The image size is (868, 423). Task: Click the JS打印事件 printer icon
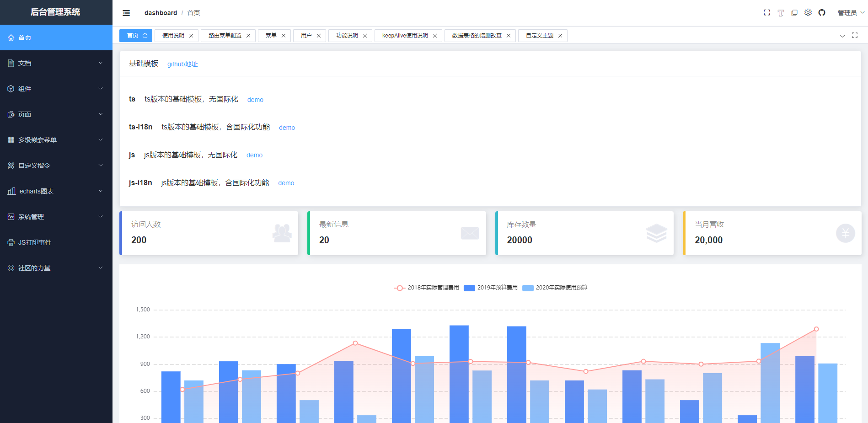point(11,242)
